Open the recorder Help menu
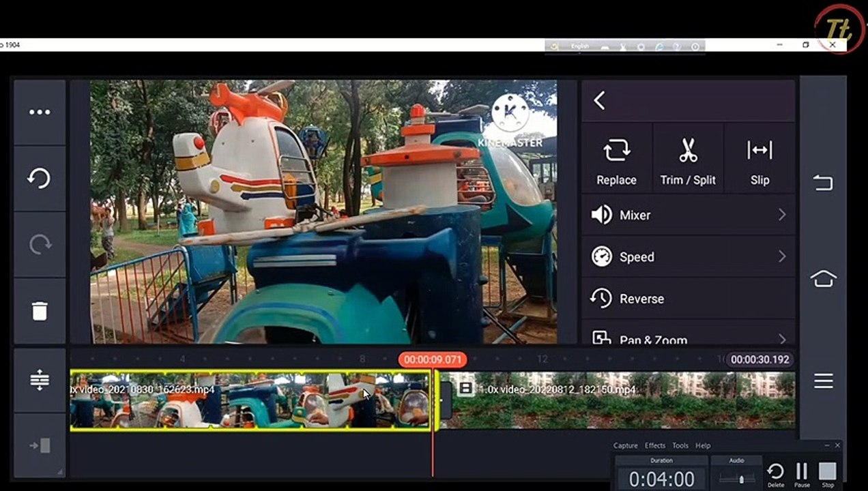This screenshot has height=491, width=868. [703, 445]
